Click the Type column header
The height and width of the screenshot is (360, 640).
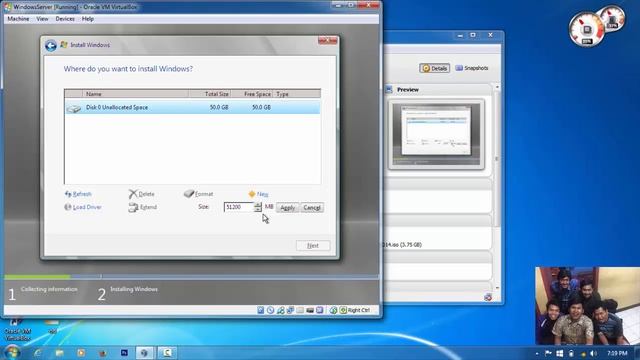tap(297, 94)
